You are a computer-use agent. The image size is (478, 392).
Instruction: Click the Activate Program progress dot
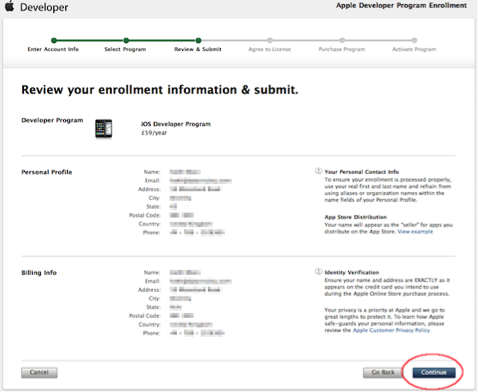coord(414,40)
